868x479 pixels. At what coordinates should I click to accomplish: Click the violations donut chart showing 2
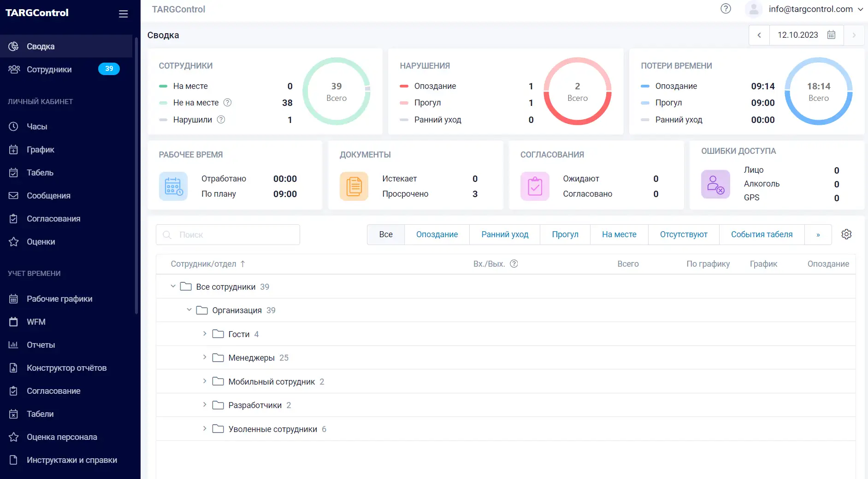(578, 91)
